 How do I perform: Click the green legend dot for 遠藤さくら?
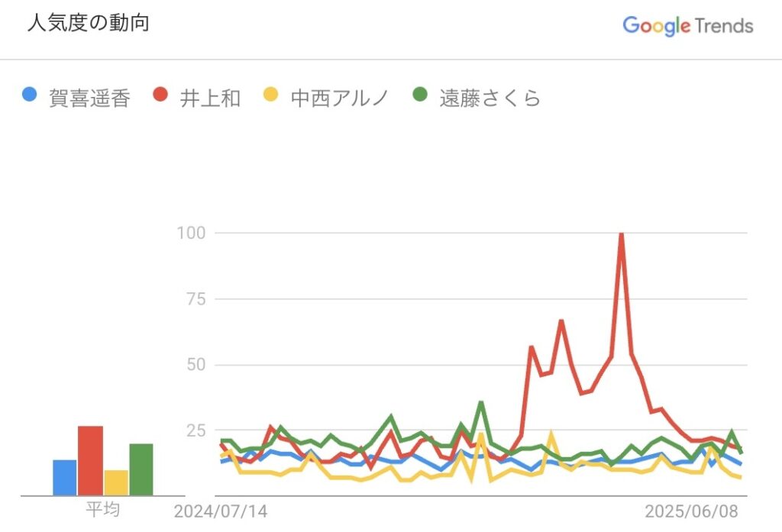pos(421,94)
